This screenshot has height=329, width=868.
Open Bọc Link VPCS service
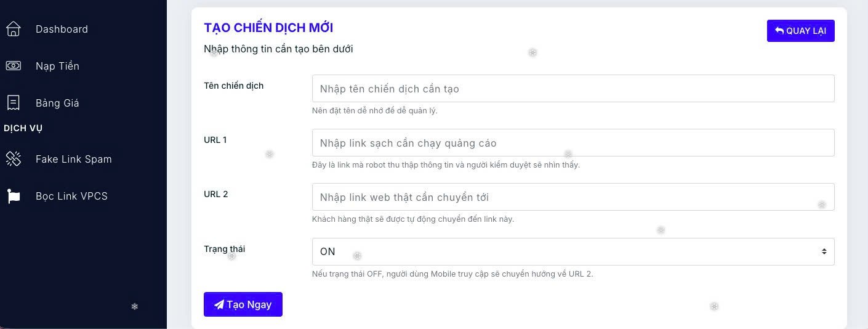click(x=71, y=196)
